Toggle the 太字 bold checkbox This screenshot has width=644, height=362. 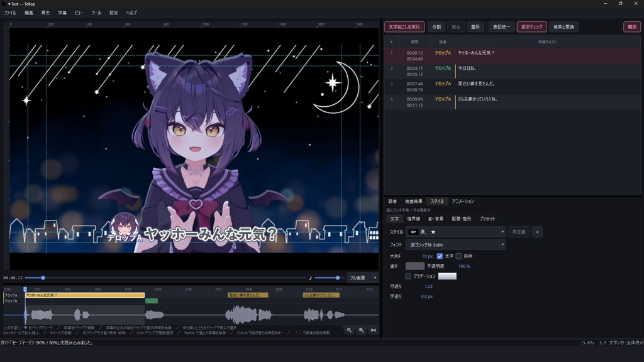click(x=440, y=256)
